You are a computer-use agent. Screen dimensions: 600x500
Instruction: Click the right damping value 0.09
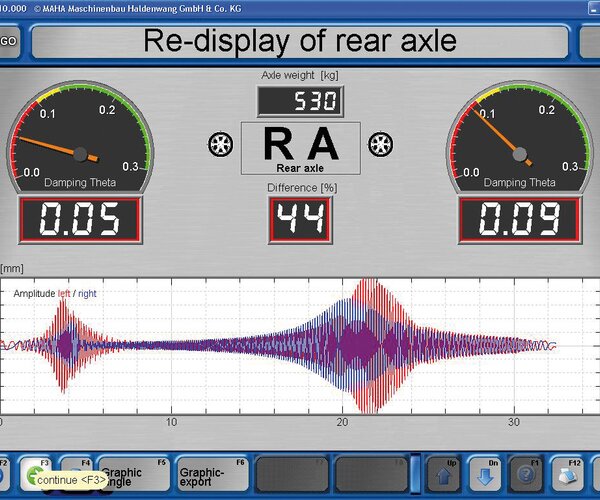click(x=519, y=219)
